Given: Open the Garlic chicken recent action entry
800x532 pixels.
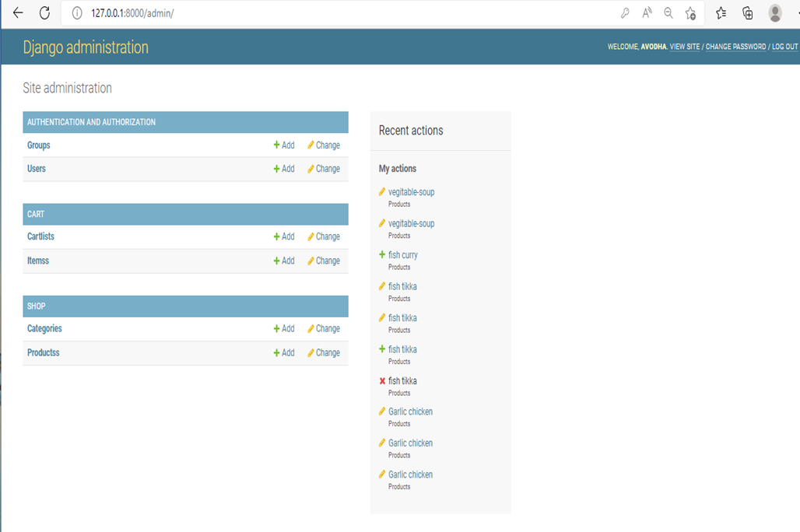Looking at the screenshot, I should point(411,411).
